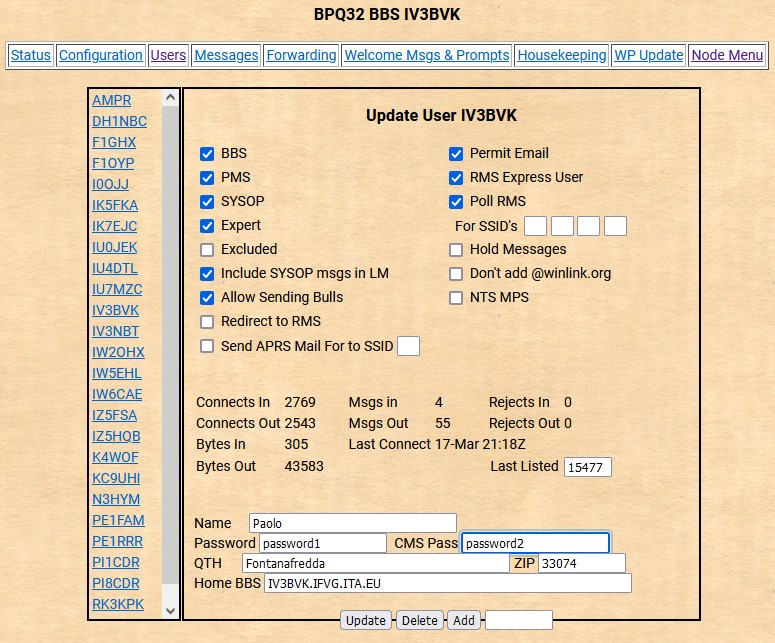The image size is (775, 643).
Task: Click the APRS Mail SSID field
Action: point(409,346)
